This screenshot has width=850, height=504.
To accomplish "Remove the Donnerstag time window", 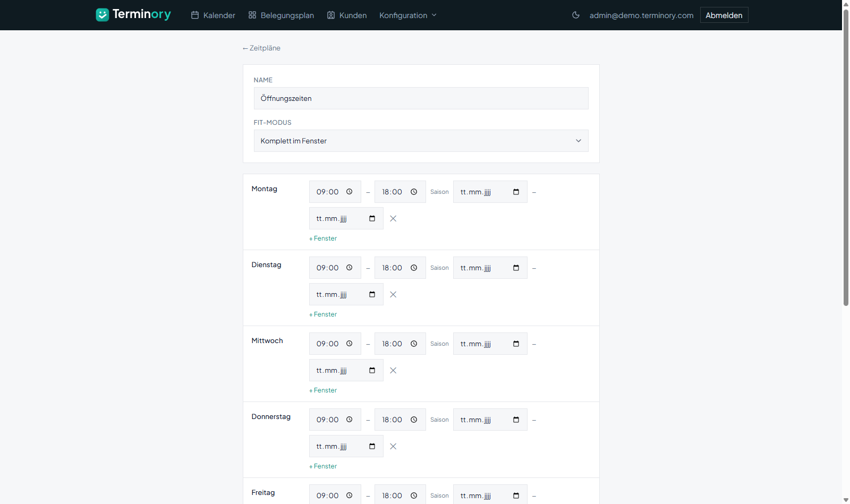I will [x=393, y=446].
